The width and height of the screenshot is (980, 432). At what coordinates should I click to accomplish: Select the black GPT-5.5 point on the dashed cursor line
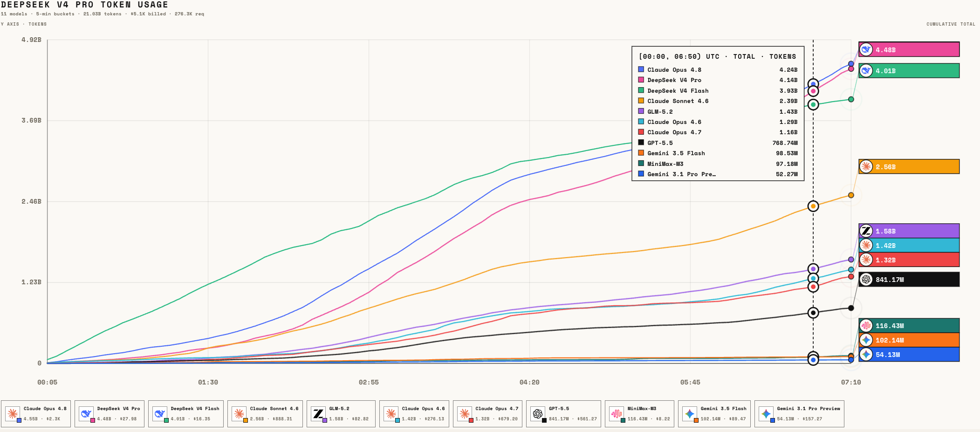[x=813, y=313]
